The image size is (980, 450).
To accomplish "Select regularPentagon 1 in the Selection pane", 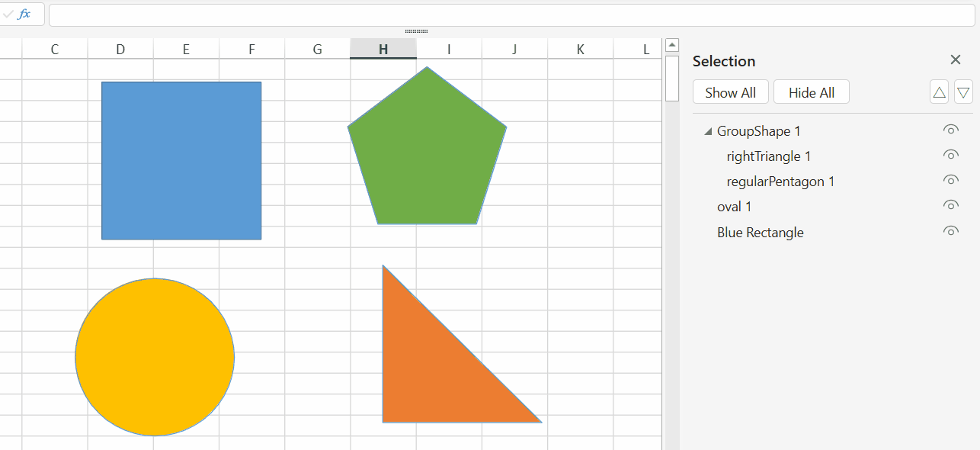I will (x=781, y=182).
